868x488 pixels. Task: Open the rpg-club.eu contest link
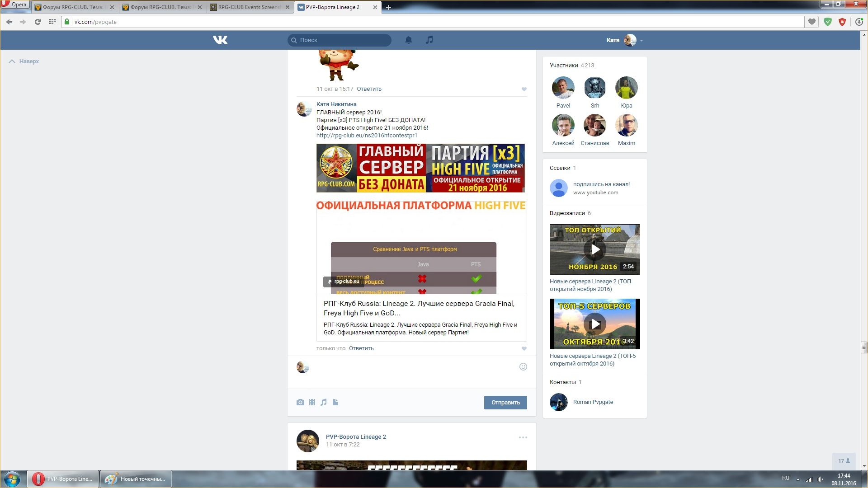pyautogui.click(x=367, y=136)
